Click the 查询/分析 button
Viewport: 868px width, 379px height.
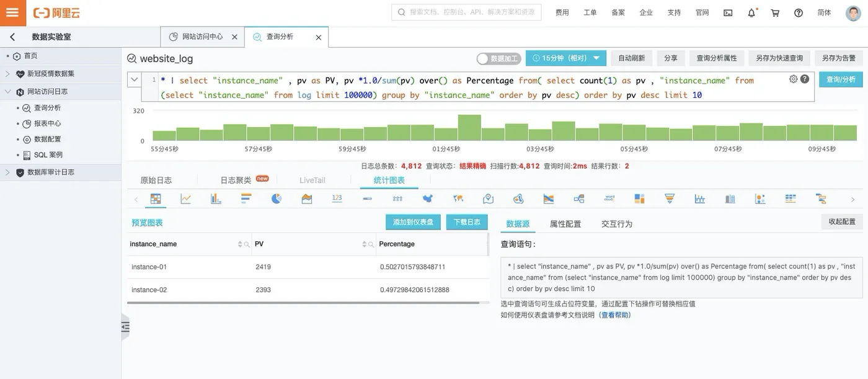841,79
